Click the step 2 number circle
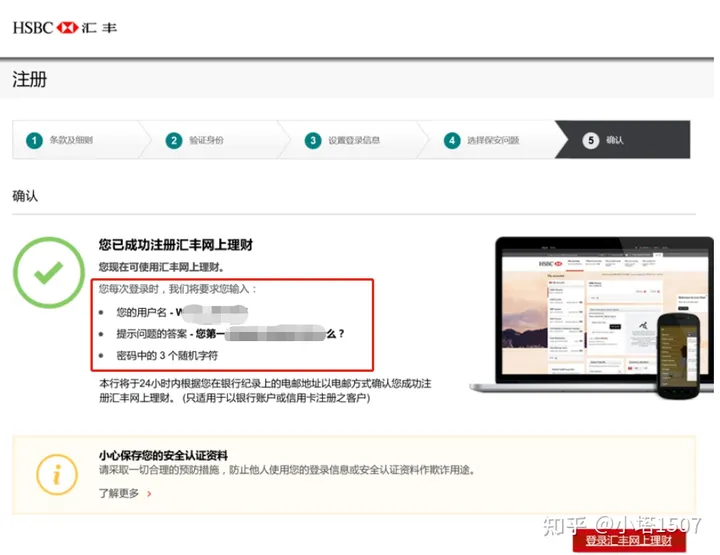The width and height of the screenshot is (720, 555). tap(174, 140)
